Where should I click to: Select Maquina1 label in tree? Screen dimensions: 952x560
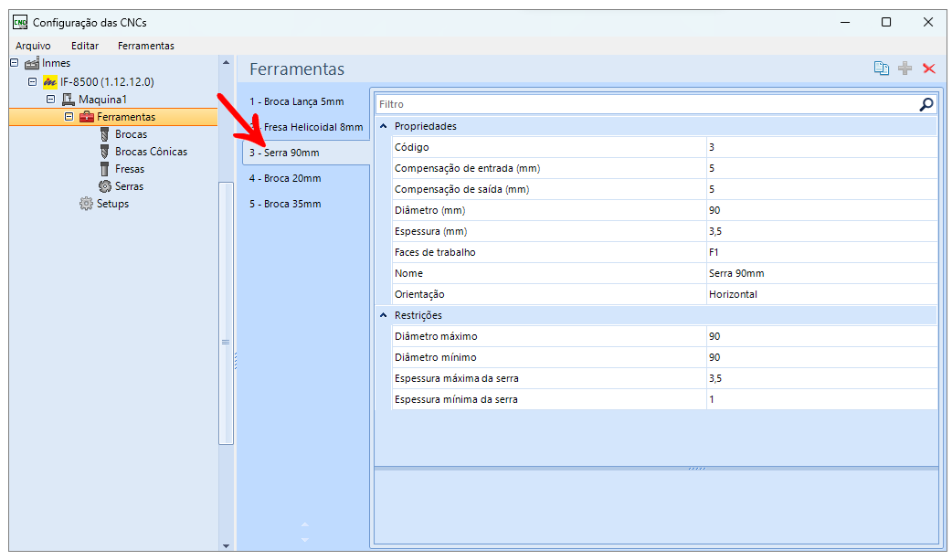click(102, 100)
